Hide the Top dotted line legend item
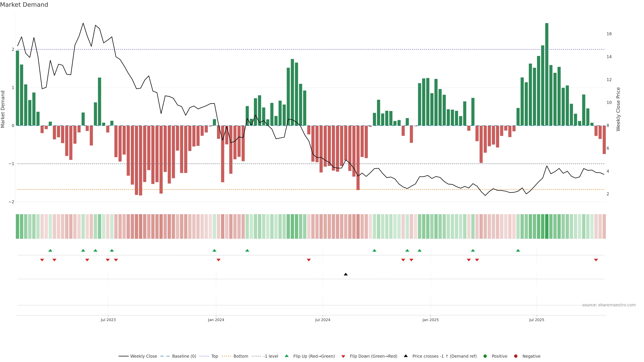Viewport: 644px width, 362px height. (214, 356)
